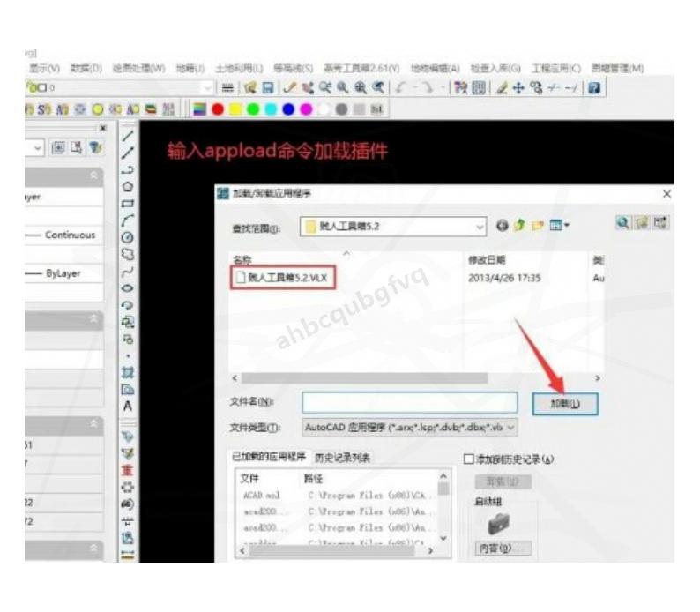Select file '贱人工具箱5.2.VLX'
This screenshot has height=612, width=700.
coord(283,278)
